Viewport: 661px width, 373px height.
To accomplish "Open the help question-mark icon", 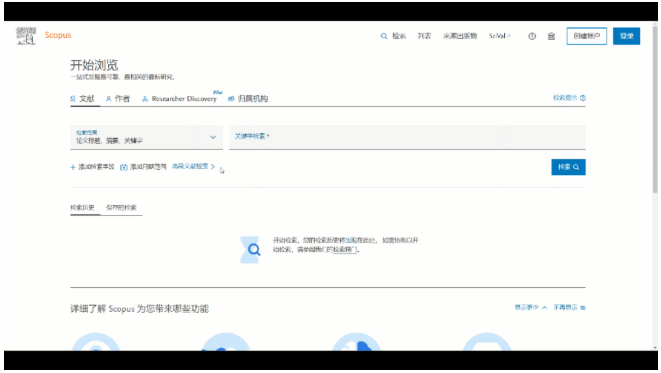I will [532, 36].
